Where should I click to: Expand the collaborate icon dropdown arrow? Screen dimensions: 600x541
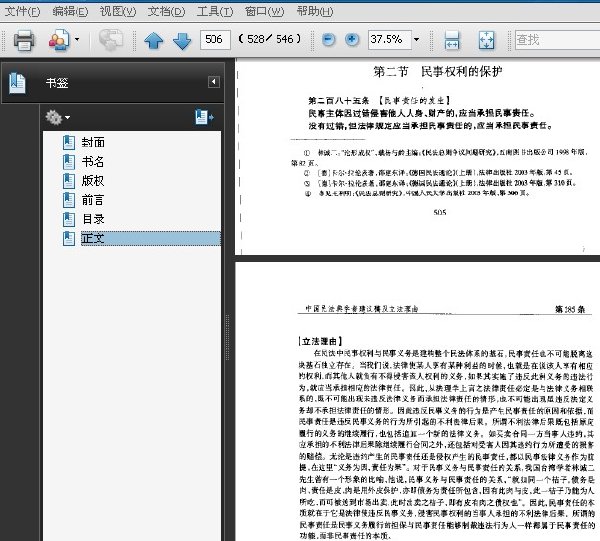[x=77, y=39]
